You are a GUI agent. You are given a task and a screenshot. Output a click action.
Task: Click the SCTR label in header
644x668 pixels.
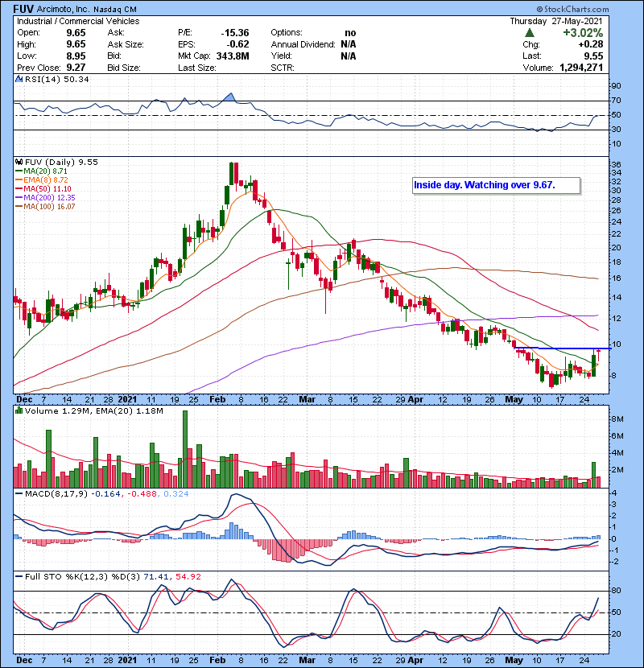click(283, 68)
